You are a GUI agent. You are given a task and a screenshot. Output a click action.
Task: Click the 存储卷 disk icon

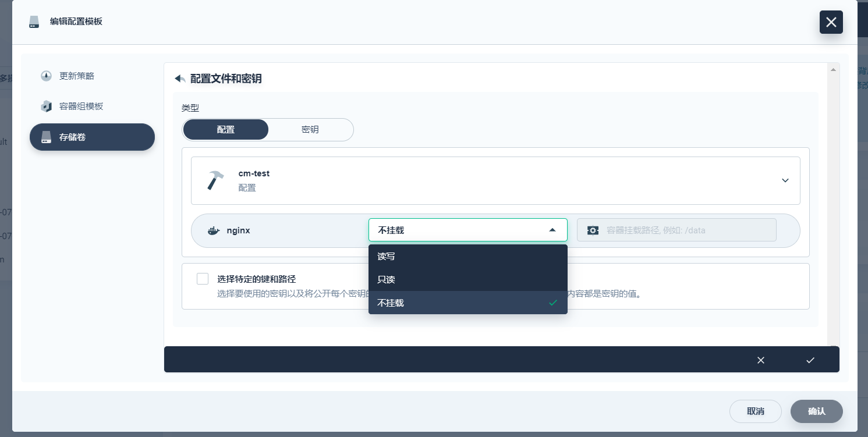(x=47, y=137)
